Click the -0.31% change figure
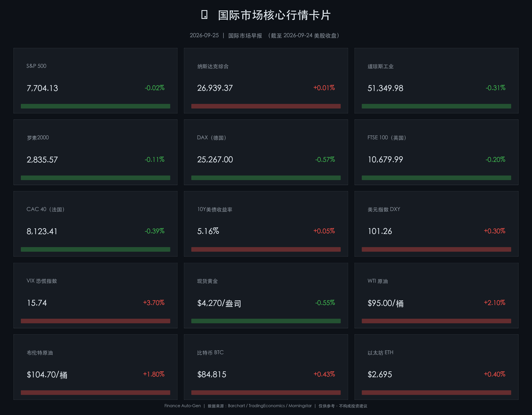 pyautogui.click(x=495, y=88)
